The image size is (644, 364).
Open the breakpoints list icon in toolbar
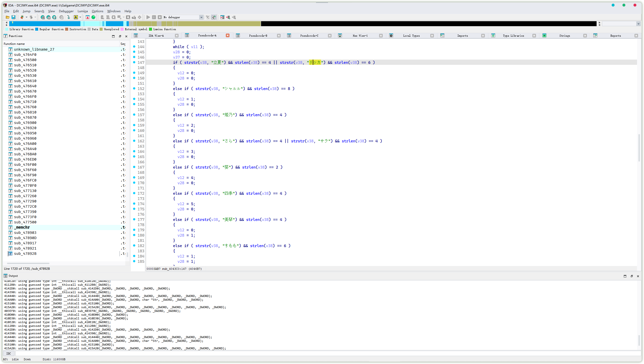click(222, 17)
